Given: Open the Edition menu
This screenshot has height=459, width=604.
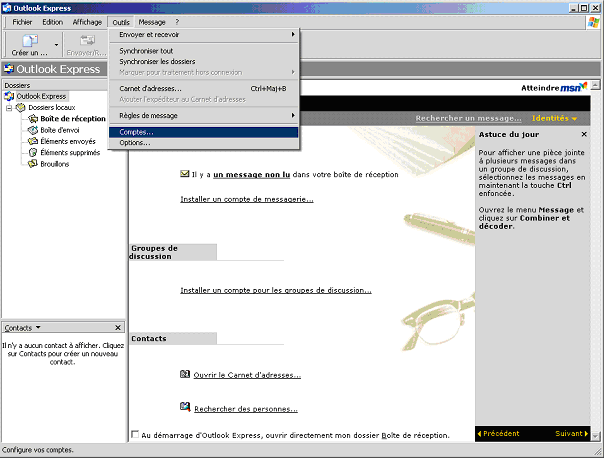Looking at the screenshot, I should click(x=52, y=22).
